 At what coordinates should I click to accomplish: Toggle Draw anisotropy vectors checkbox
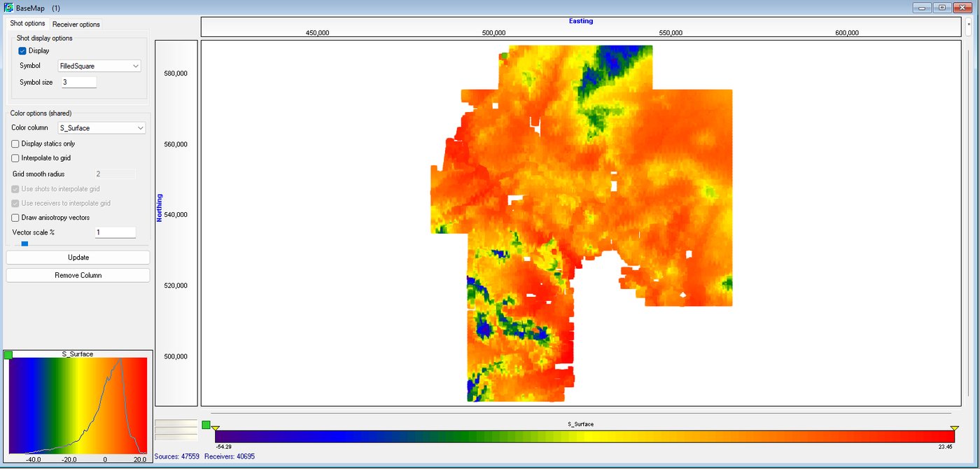[x=15, y=218]
